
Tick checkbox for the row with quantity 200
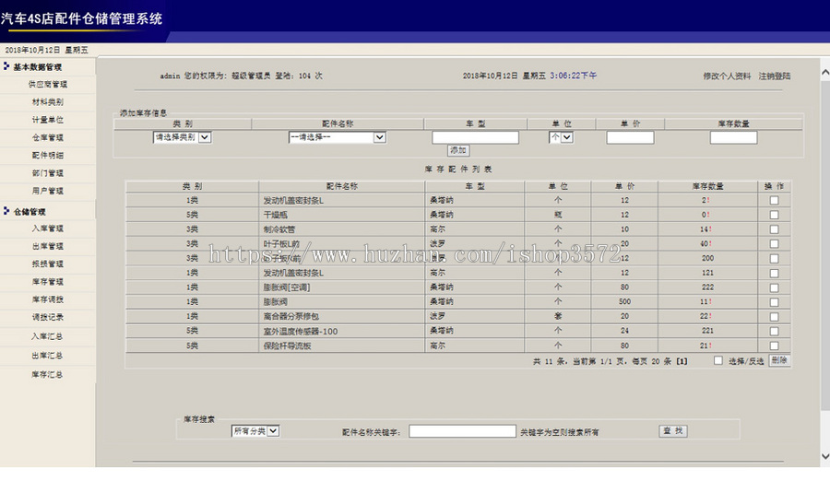click(x=774, y=259)
